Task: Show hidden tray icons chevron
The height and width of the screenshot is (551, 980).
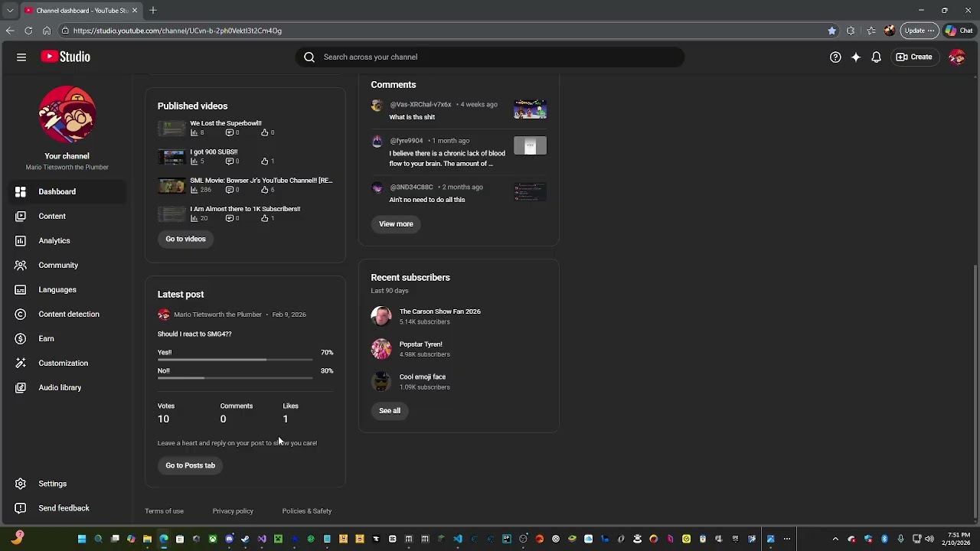Action: (835, 539)
